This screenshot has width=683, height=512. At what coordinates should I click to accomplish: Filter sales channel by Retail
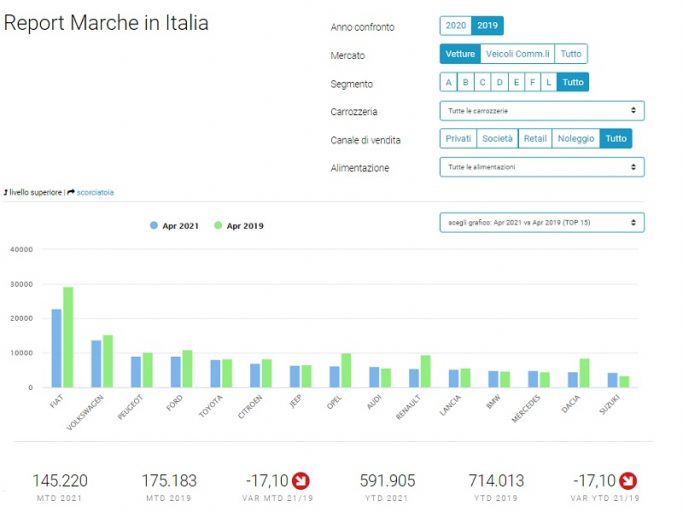(x=535, y=139)
